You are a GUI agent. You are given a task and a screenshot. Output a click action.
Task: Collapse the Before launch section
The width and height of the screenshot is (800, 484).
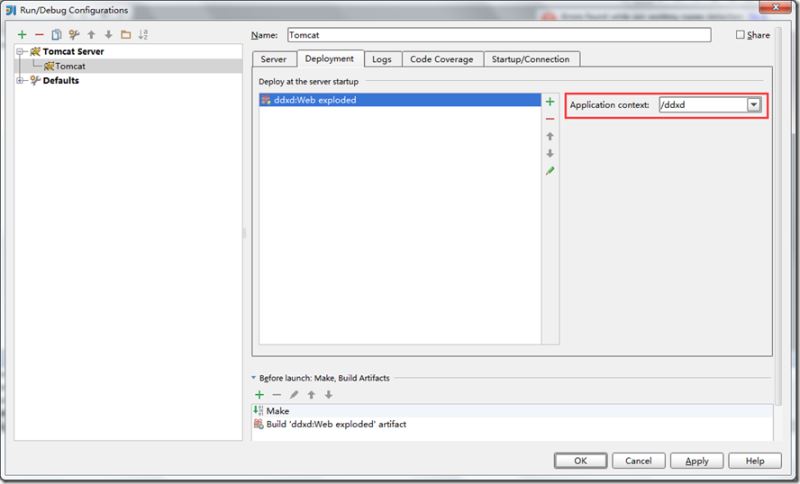point(254,378)
